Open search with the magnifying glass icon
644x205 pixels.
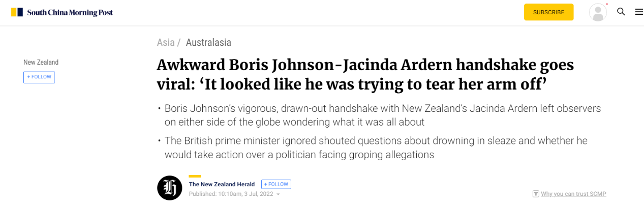point(621,12)
